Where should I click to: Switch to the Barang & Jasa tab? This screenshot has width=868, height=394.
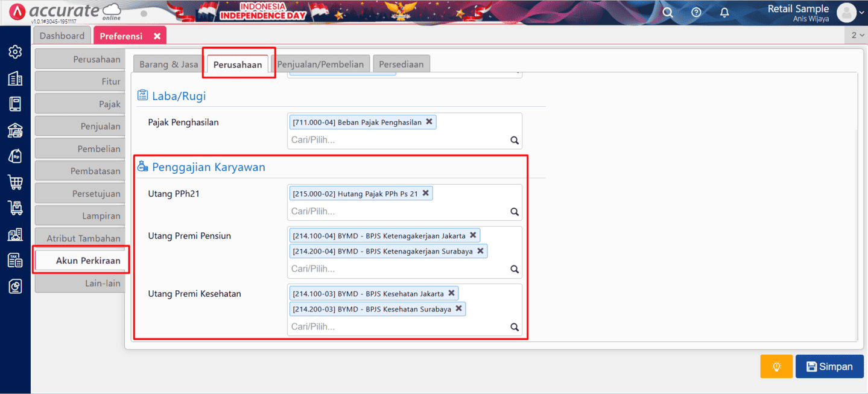[x=169, y=64]
